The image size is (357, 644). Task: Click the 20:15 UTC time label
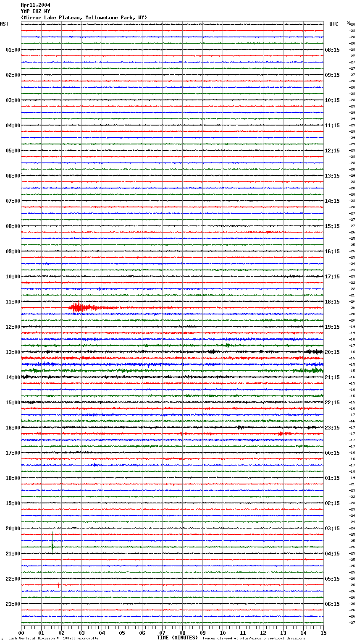tap(332, 352)
